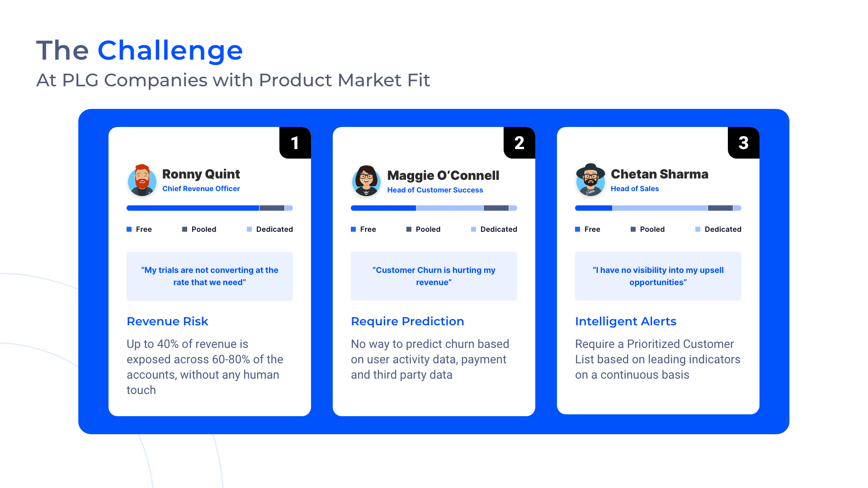Click the Customer Churn quote box
Screen dimensions: 868x488
point(434,276)
